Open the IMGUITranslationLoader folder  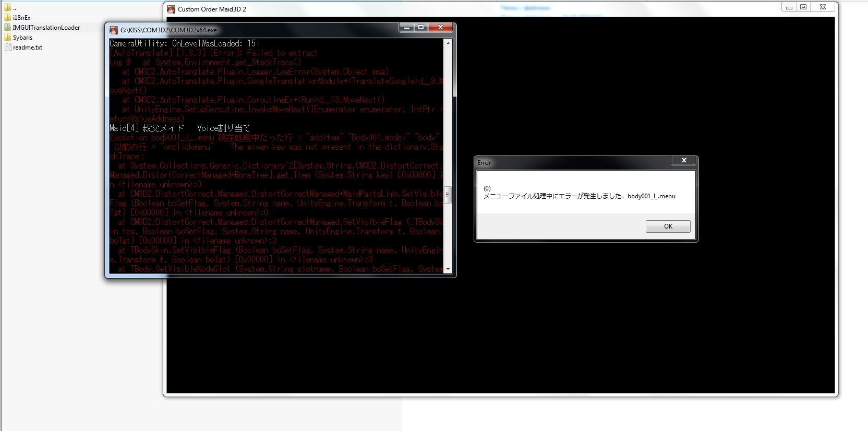[x=46, y=28]
